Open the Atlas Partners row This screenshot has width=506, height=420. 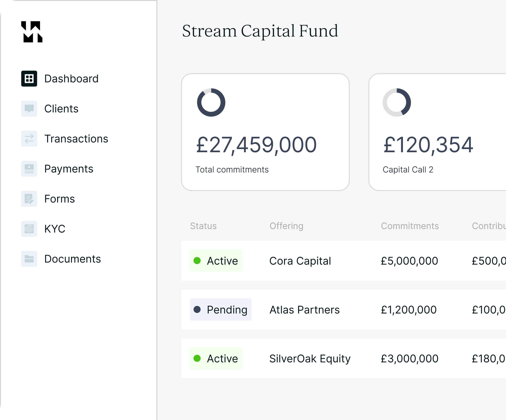tap(304, 310)
